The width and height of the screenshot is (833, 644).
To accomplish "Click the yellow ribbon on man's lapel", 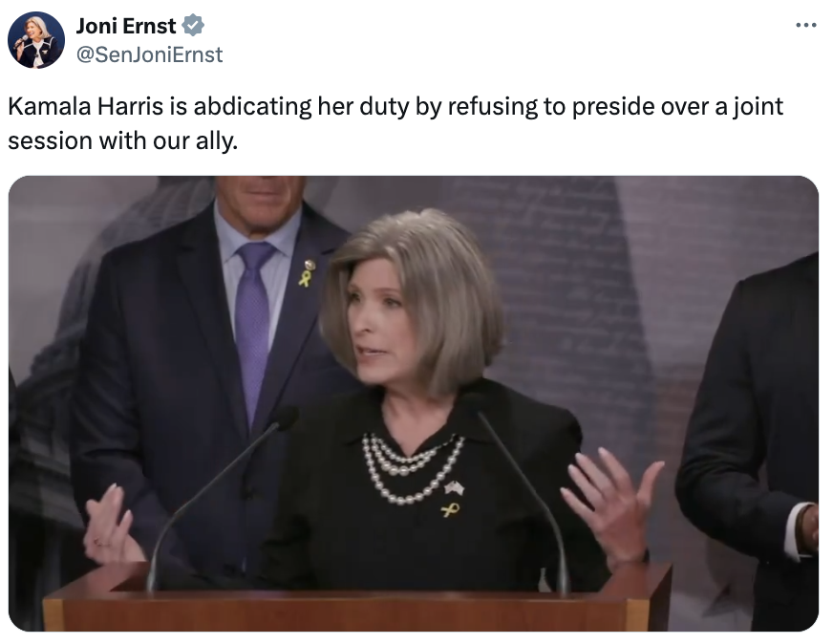I will click(305, 278).
